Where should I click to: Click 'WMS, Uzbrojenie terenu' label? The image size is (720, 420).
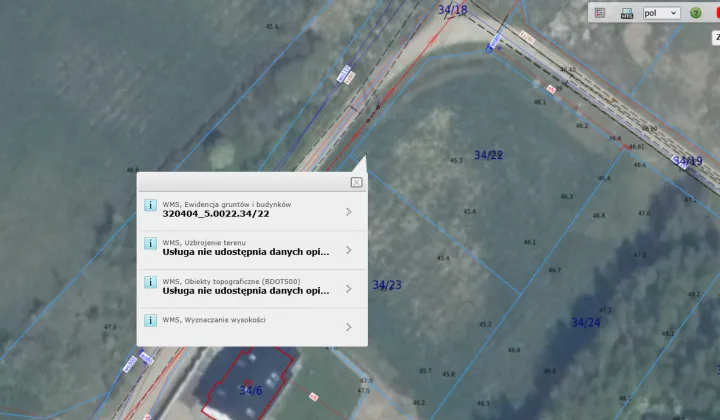tap(204, 242)
